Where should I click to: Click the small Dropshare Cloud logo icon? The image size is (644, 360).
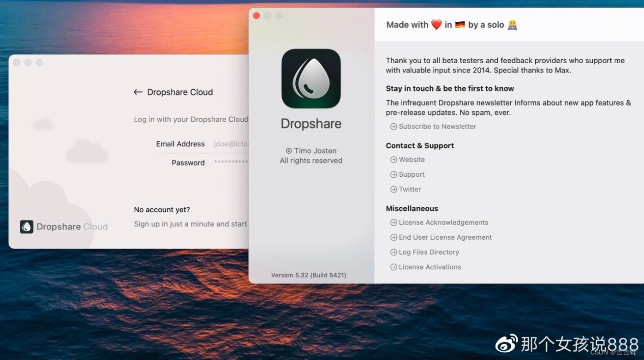point(27,227)
